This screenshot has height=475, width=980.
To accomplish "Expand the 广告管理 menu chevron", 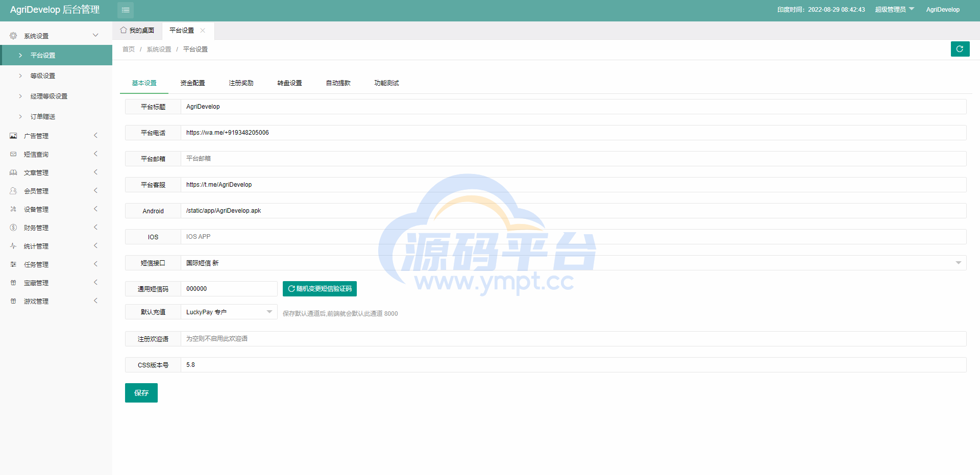I will (95, 135).
